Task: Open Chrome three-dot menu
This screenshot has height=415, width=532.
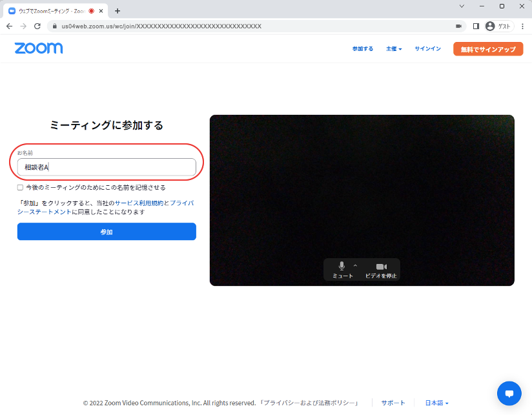Action: 522,26
